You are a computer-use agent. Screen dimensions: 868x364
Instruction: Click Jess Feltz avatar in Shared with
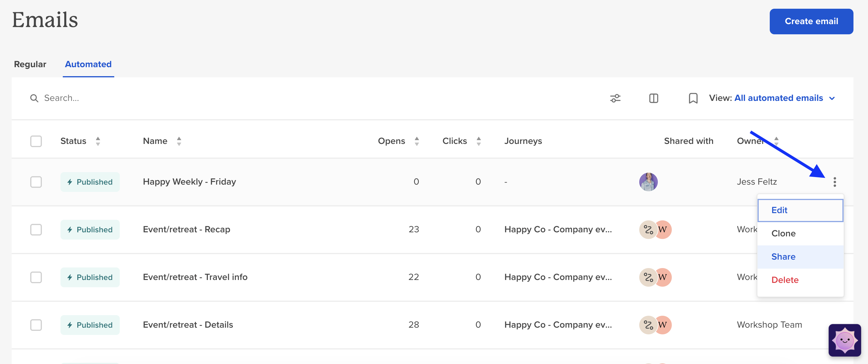coord(648,182)
